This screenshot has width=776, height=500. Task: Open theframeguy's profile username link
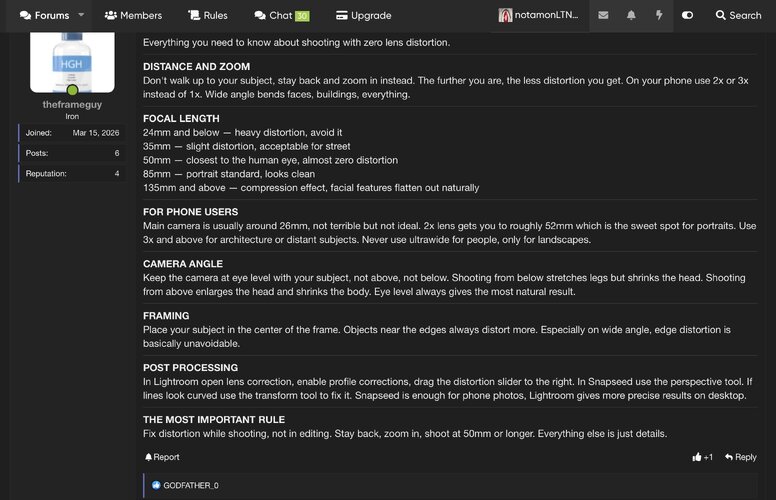[72, 104]
